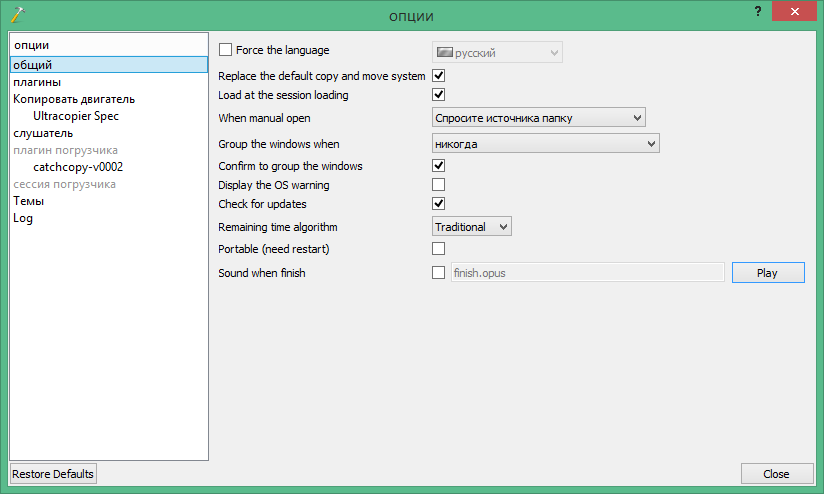Disable Check for updates checkbox
824x494 pixels.
(438, 204)
